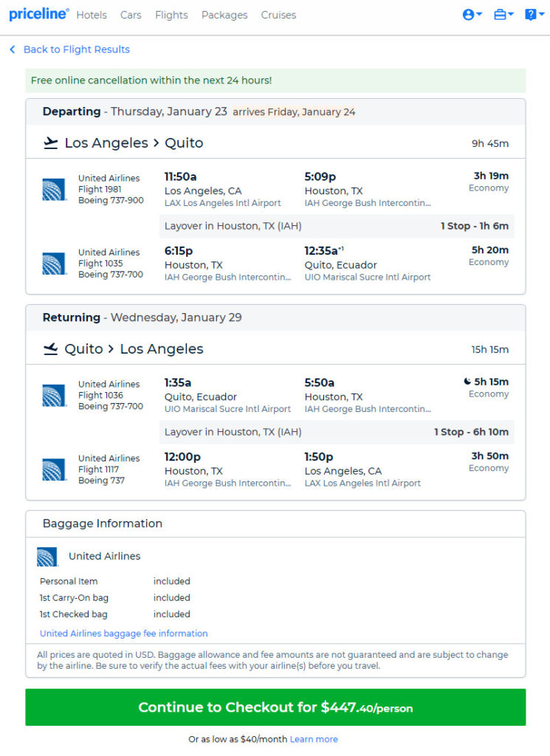Image resolution: width=550 pixels, height=756 pixels.
Task: Click 'LAX Los Angeles Intl Airport' departure text
Action: point(223,202)
